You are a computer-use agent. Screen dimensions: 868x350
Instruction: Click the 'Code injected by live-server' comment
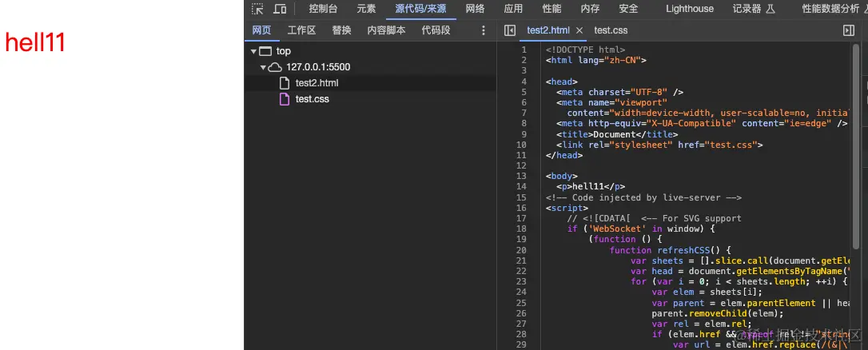coord(643,197)
